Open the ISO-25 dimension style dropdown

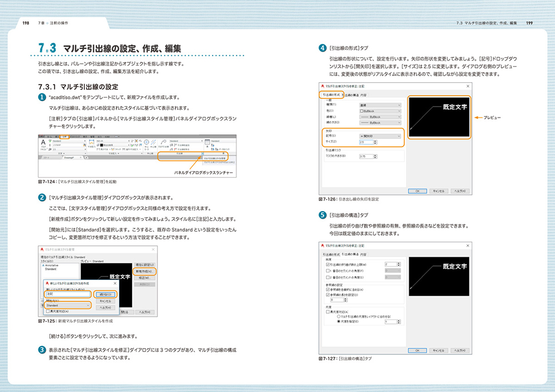point(113,141)
